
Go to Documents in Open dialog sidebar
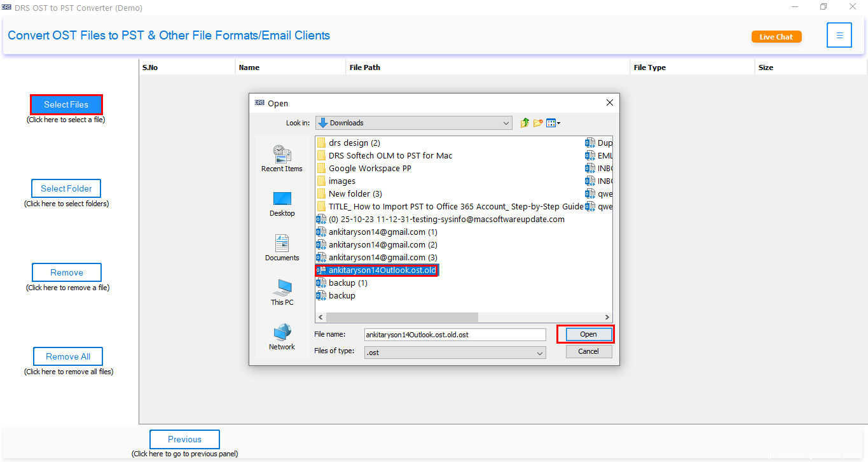282,248
